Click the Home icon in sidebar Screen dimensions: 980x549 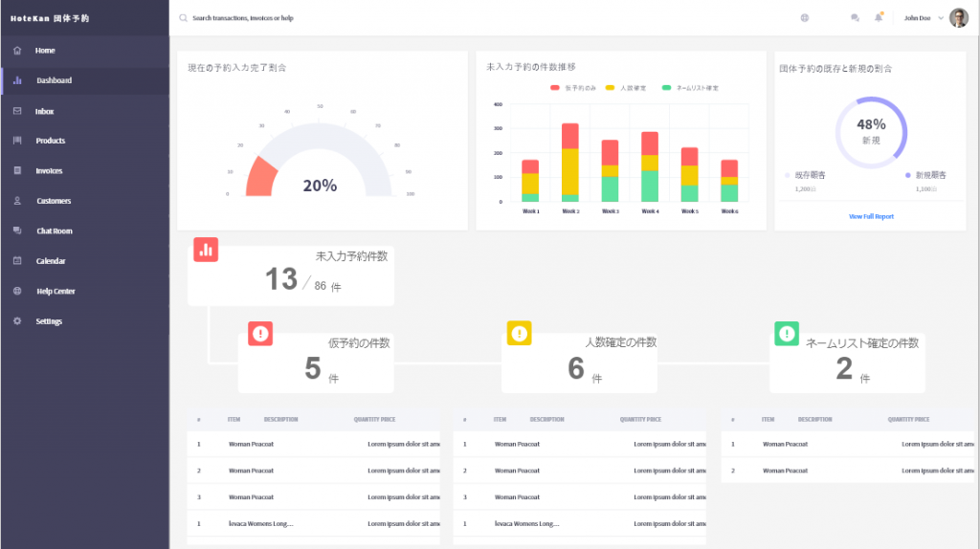(17, 51)
